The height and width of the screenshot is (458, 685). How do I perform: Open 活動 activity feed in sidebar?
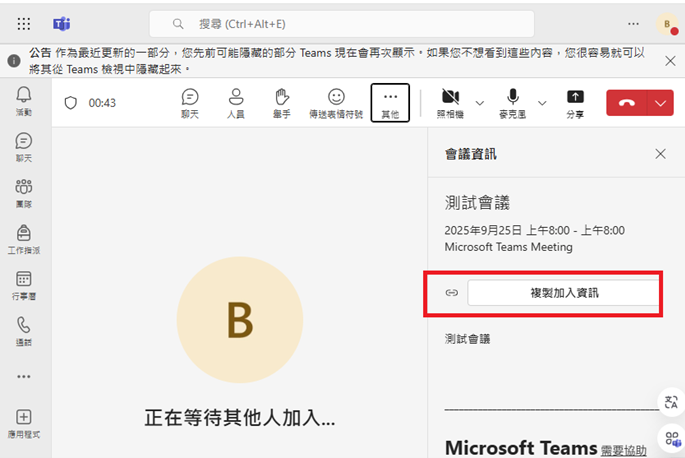point(23,100)
